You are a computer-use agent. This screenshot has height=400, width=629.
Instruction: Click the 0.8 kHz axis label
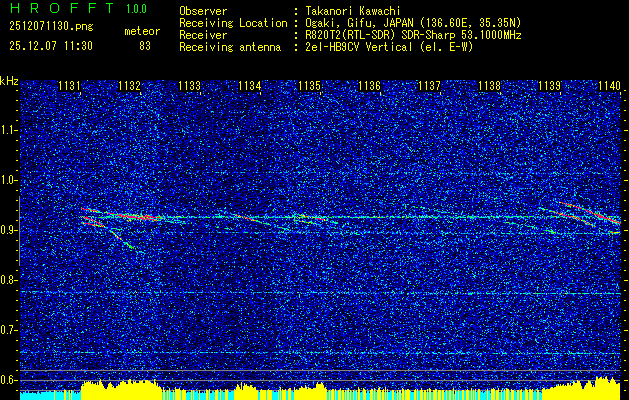pyautogui.click(x=8, y=280)
